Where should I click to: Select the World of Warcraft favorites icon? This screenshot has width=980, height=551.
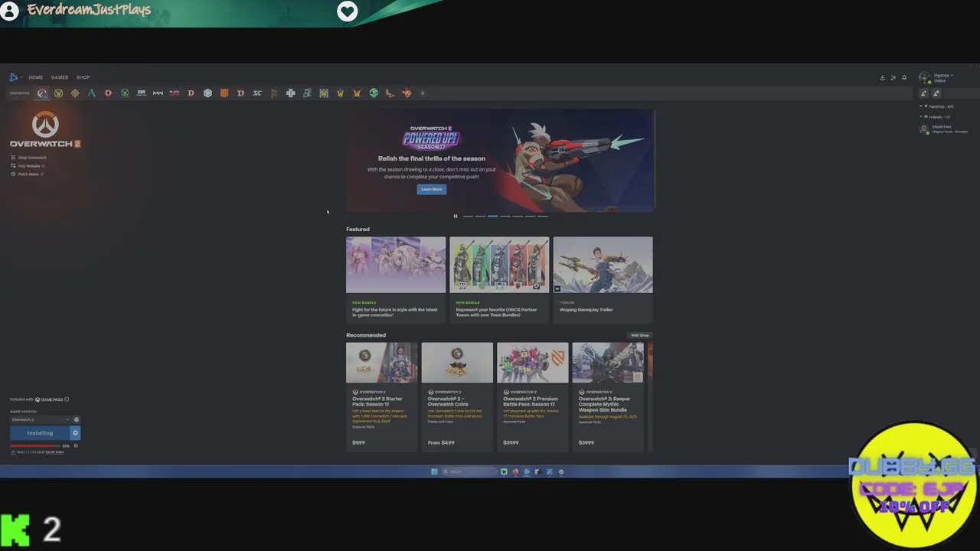[58, 93]
